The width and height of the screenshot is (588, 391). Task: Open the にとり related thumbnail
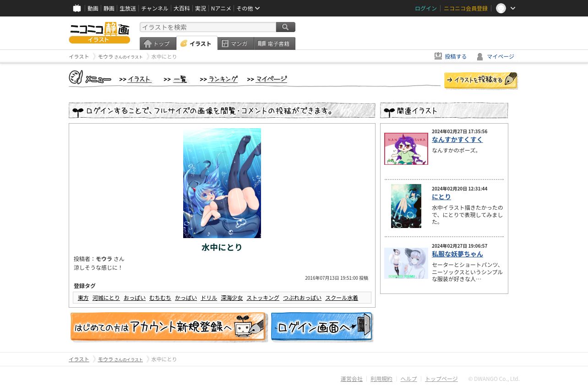pos(406,206)
